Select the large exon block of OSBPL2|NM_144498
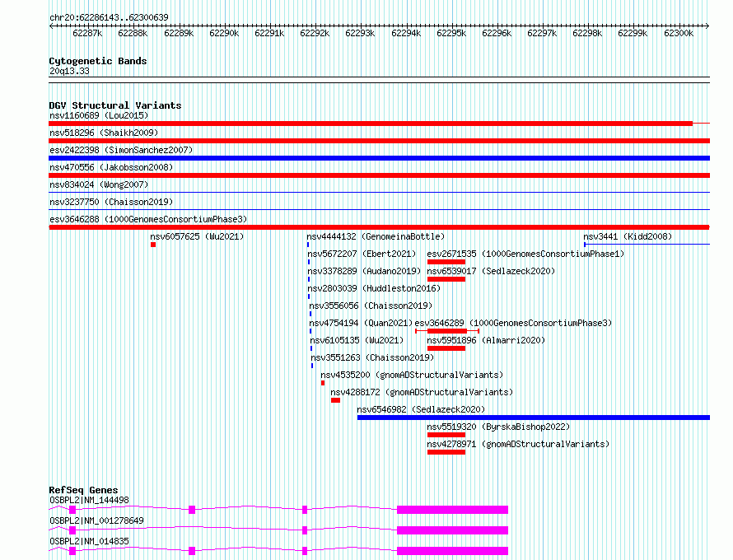This screenshot has width=733, height=560. pos(452,510)
